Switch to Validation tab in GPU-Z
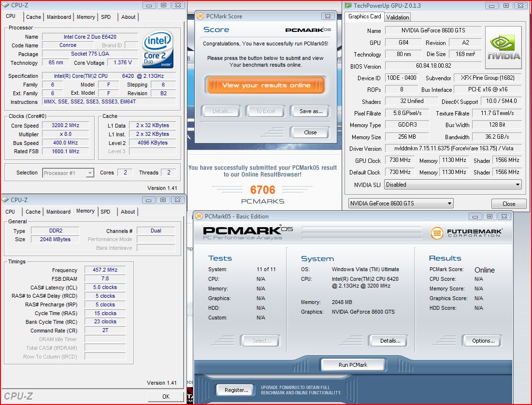The height and width of the screenshot is (405, 532). click(398, 17)
